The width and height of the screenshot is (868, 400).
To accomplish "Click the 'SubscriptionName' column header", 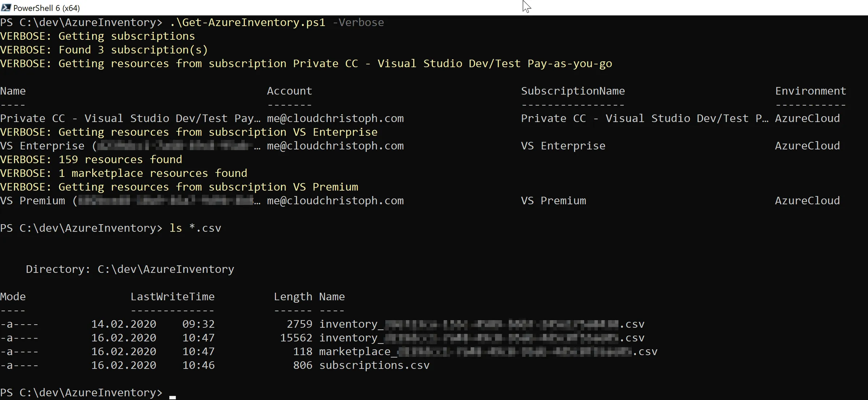I will pos(573,91).
